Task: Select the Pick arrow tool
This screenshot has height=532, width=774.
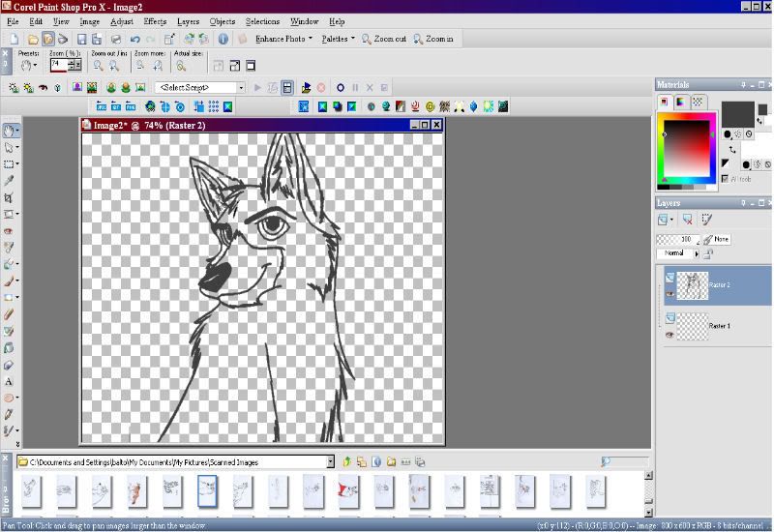Action: 9,147
